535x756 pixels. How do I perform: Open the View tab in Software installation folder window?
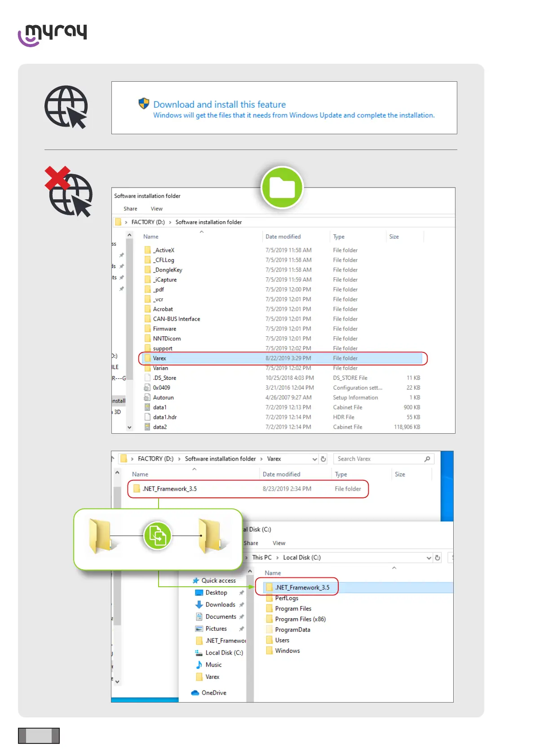pyautogui.click(x=156, y=209)
